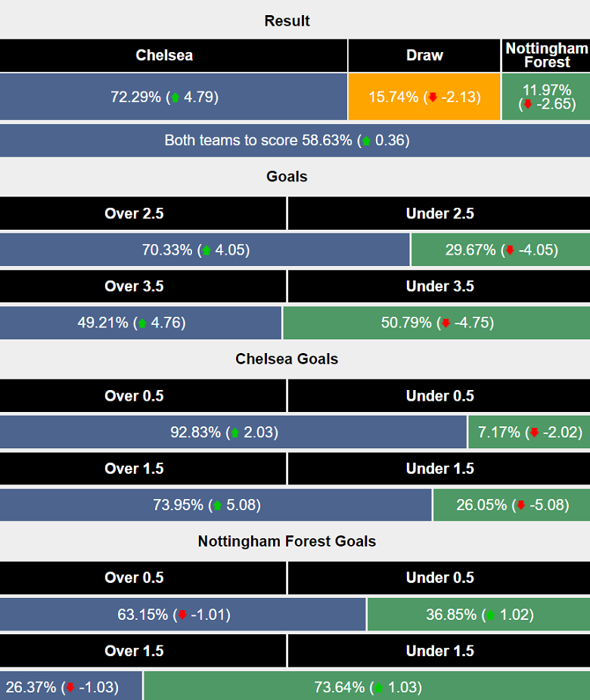Click the green arrow beside 70.33% Over 2.5
The image size is (590, 700).
[x=206, y=250]
